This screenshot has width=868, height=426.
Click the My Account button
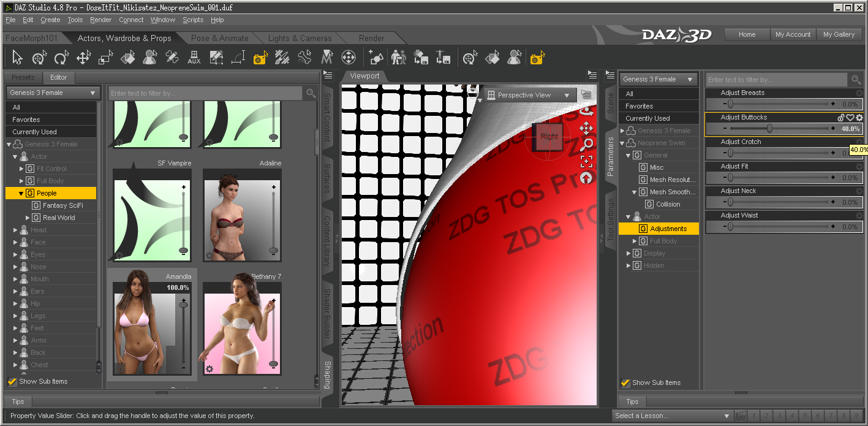(x=793, y=34)
